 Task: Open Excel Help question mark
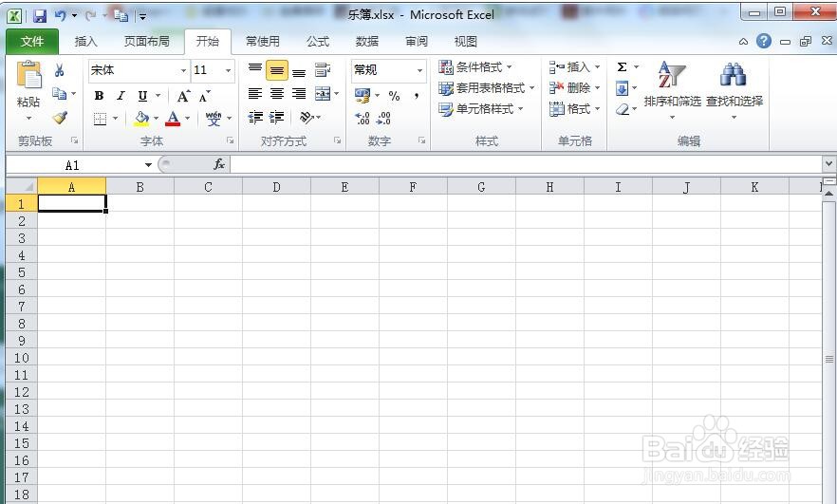pos(764,41)
